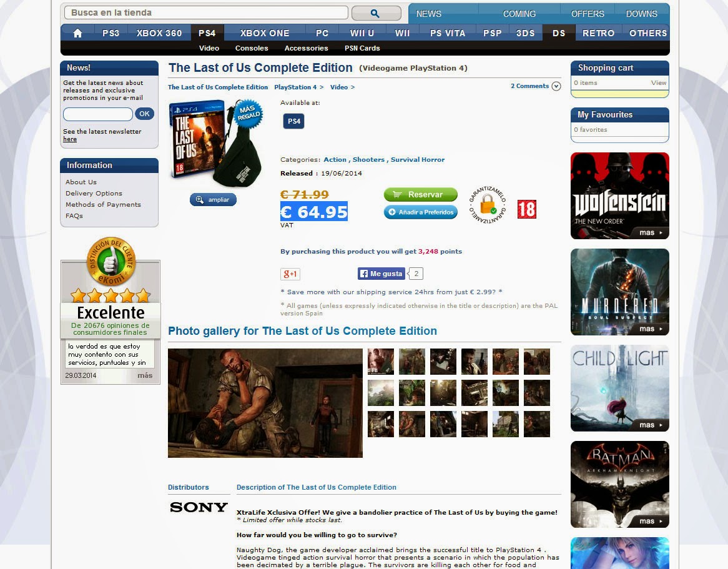Click the magnifier search button
The image size is (728, 569).
[x=376, y=13]
